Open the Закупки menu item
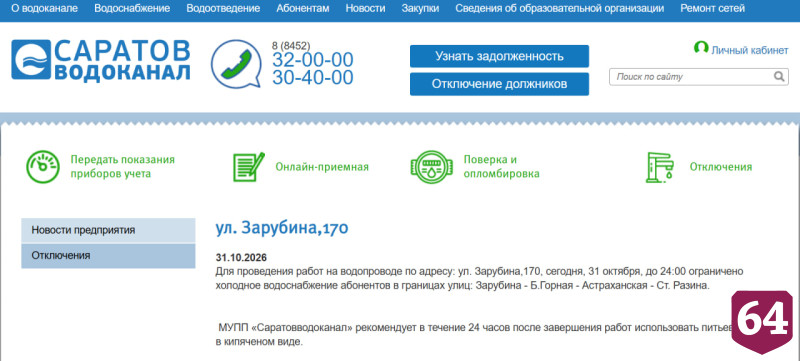The height and width of the screenshot is (361, 800). pos(420,9)
